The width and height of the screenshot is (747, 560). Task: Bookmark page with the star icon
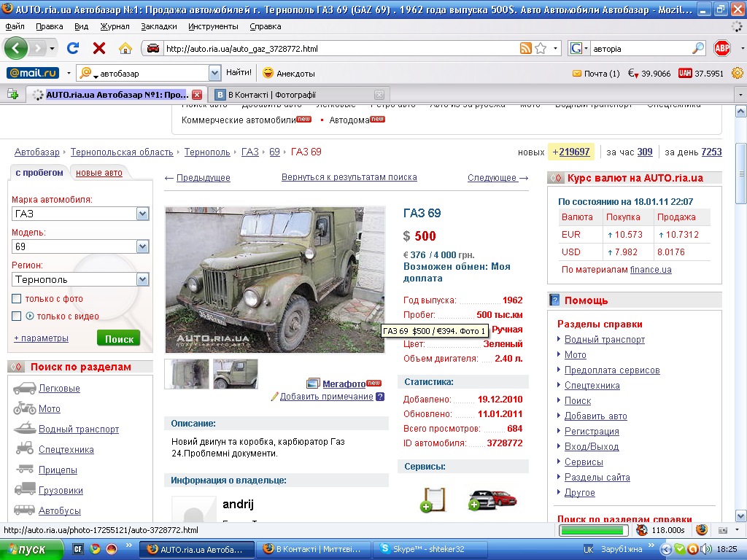click(541, 49)
